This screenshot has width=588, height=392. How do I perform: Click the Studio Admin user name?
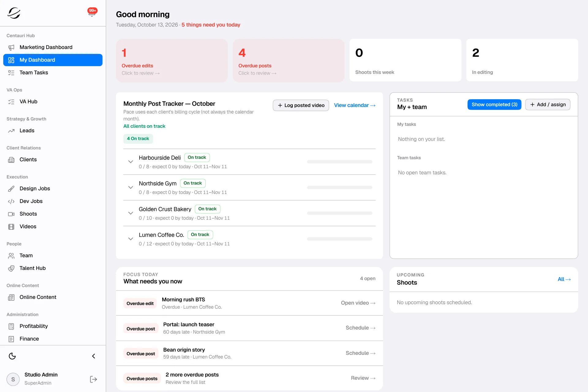[41, 375]
